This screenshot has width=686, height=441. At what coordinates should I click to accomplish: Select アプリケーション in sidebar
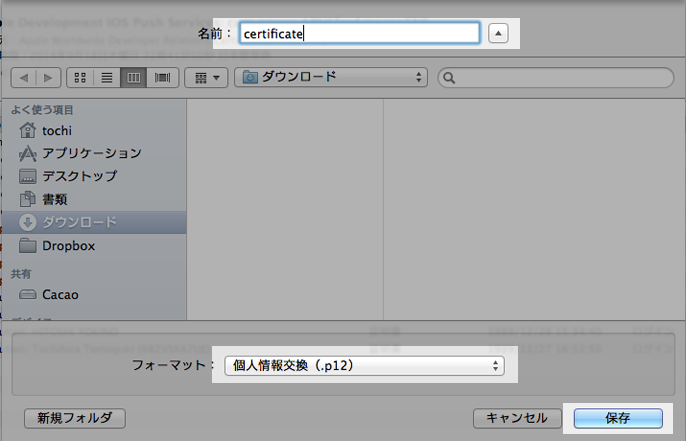(x=94, y=153)
